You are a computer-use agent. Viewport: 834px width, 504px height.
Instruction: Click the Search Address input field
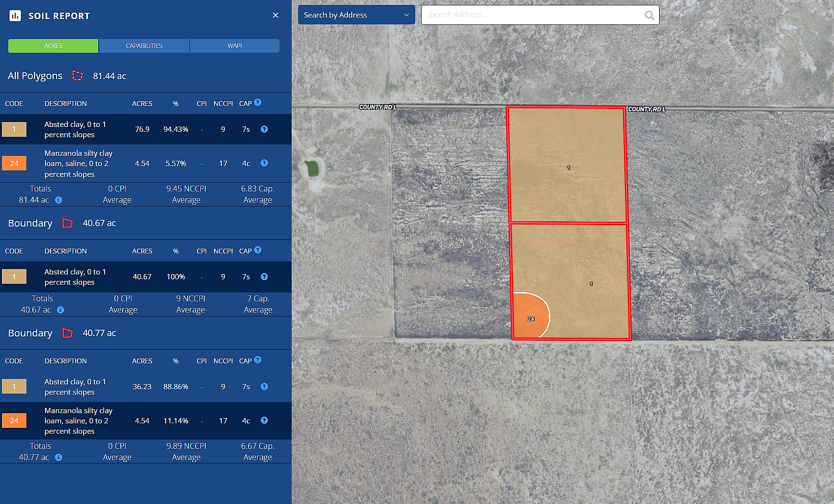click(x=533, y=15)
